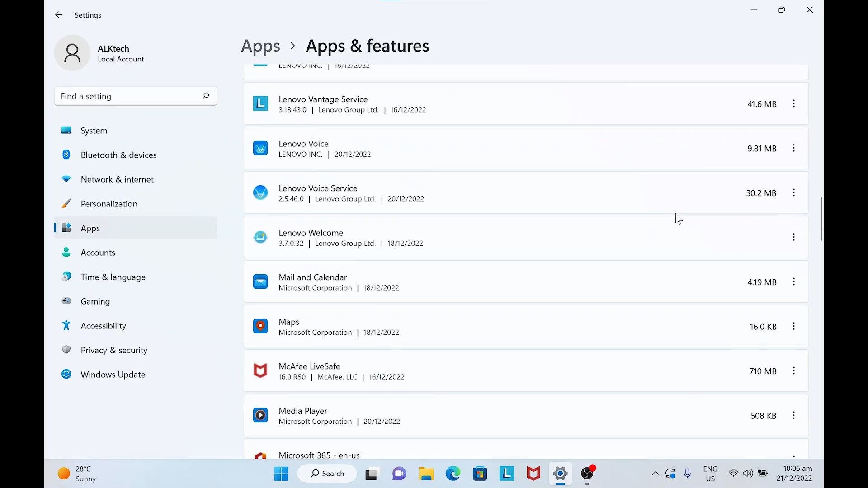This screenshot has width=868, height=488.
Task: Open Accessibility settings
Action: [136, 326]
